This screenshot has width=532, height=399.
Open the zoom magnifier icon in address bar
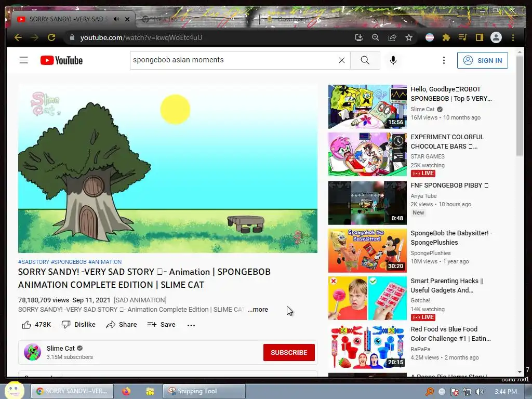point(375,37)
